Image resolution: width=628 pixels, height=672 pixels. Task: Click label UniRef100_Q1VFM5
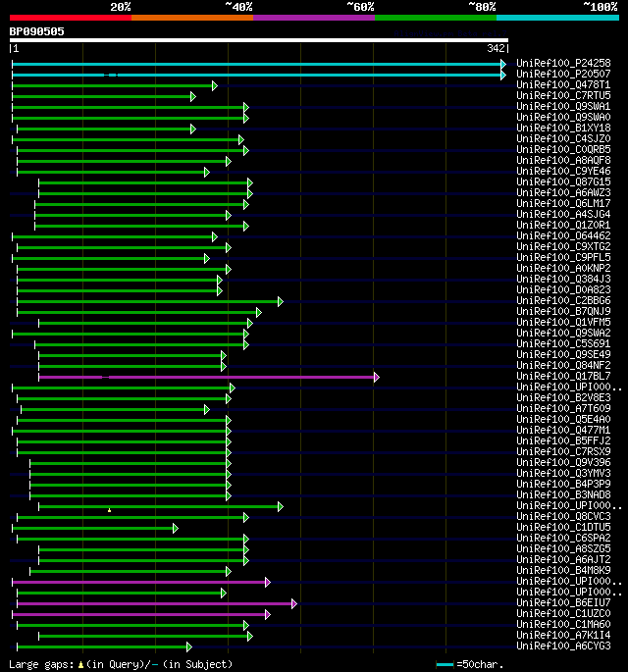(x=563, y=322)
